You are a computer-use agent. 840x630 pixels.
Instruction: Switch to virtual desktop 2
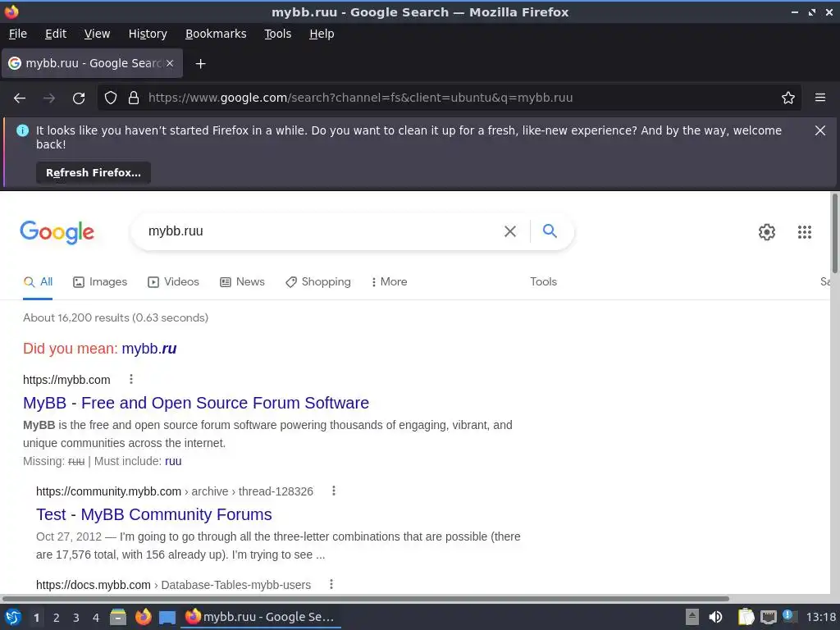point(57,618)
